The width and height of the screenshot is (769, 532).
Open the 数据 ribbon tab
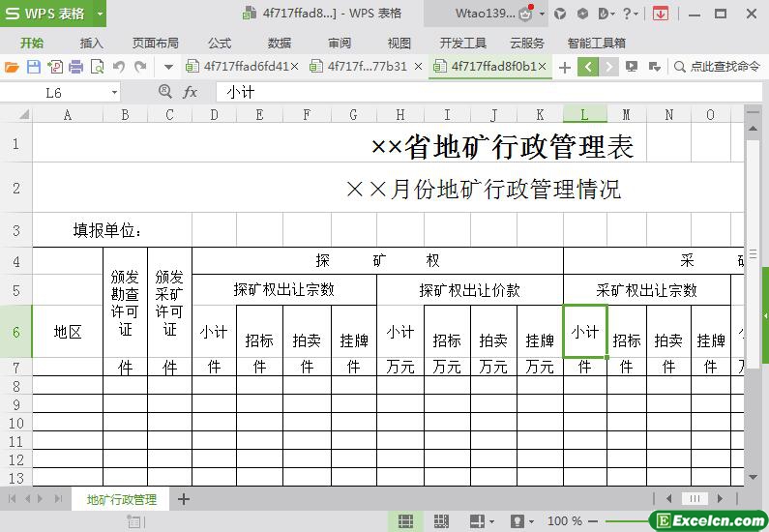point(280,44)
